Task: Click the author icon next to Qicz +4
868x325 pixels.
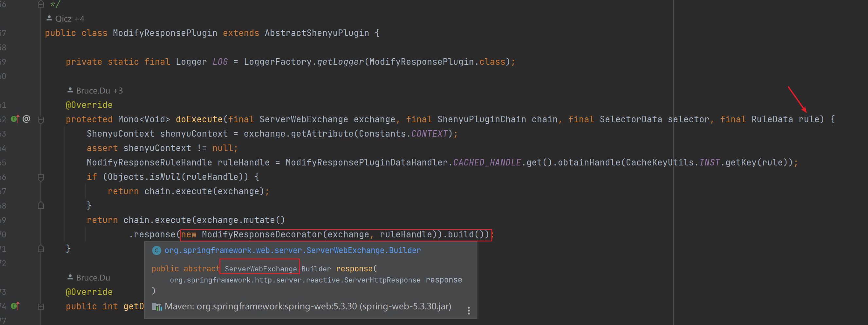Action: pos(49,18)
